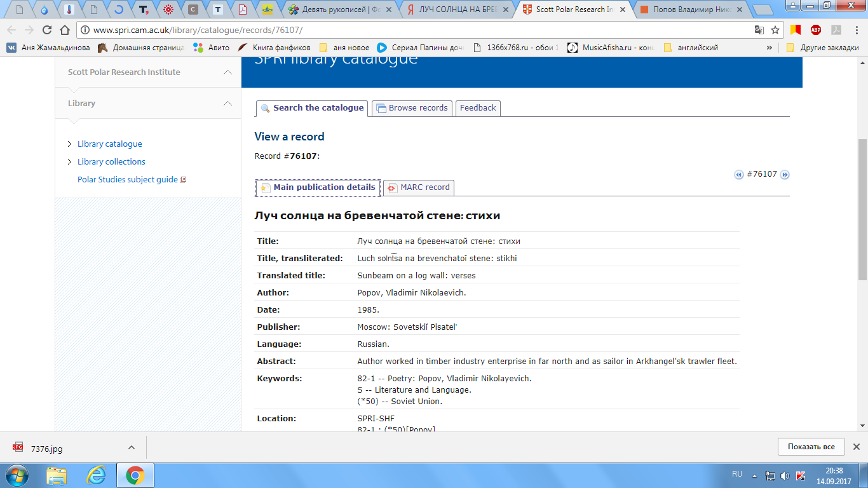Click the Language value Russian
The height and width of the screenshot is (488, 868).
[x=374, y=344]
